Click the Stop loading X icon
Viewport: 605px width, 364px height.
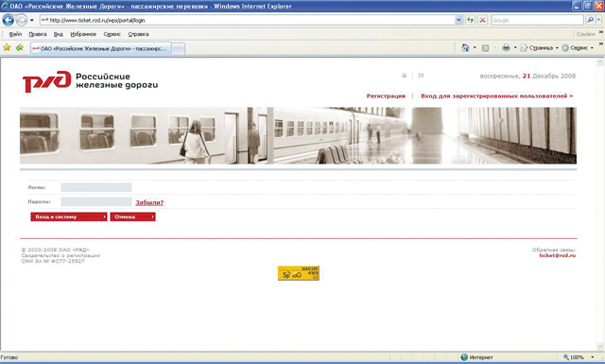tap(482, 20)
